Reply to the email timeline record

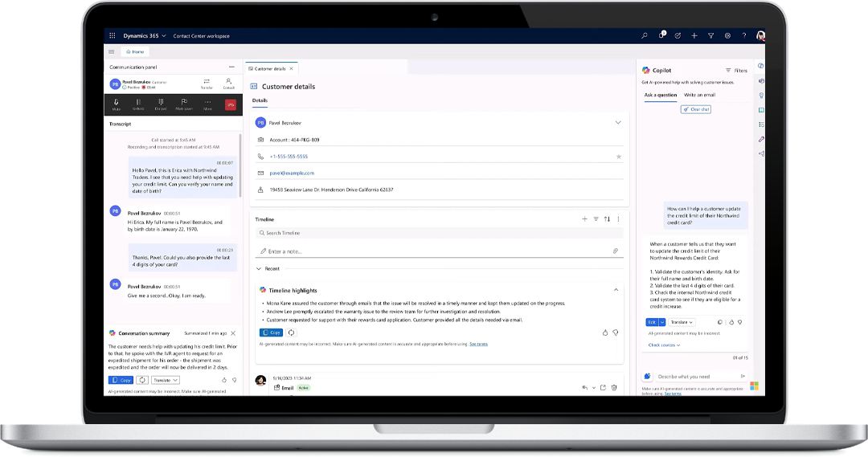click(584, 388)
